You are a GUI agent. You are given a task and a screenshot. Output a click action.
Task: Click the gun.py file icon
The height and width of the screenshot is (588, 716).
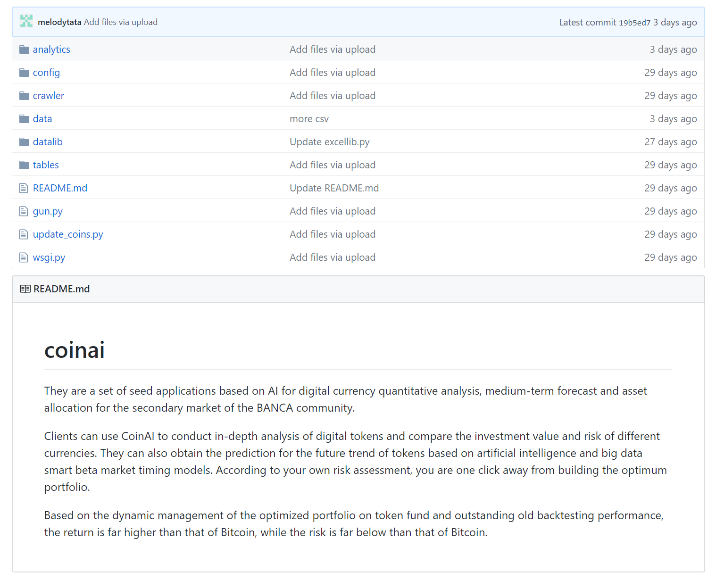[24, 211]
